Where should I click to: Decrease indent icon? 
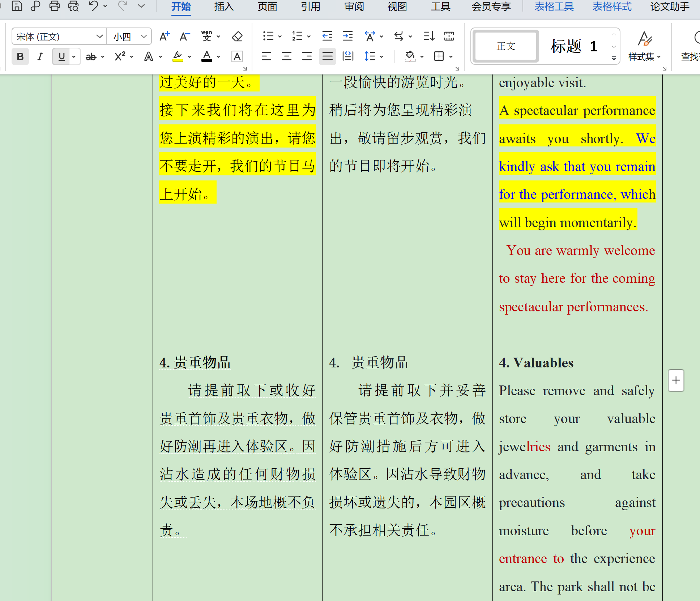pos(327,36)
